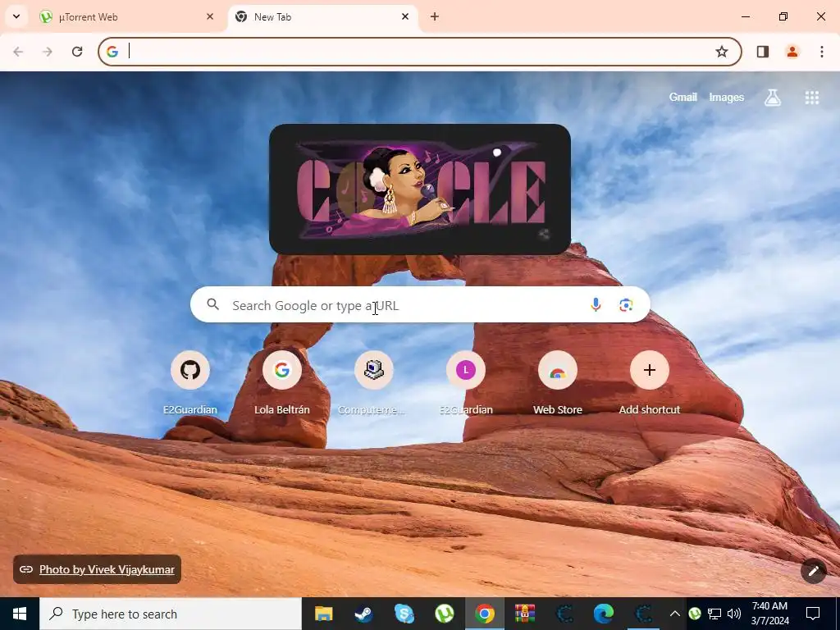
Task: Switch to the µTorrent Web tab
Action: [127, 16]
